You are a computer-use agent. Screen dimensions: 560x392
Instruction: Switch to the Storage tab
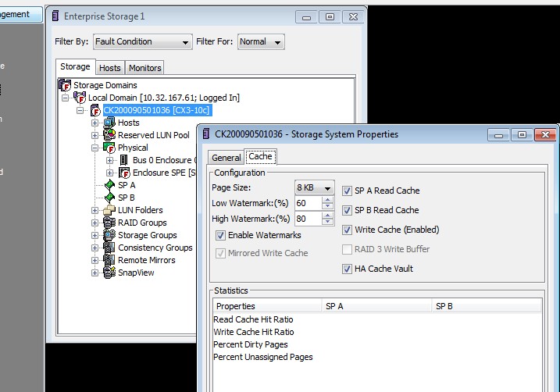coord(75,66)
